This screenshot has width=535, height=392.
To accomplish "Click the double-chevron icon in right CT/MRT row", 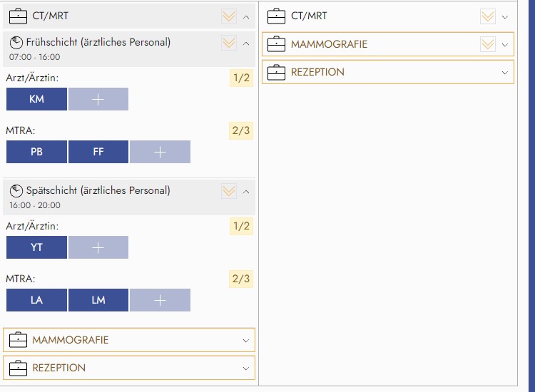I will tap(488, 16).
